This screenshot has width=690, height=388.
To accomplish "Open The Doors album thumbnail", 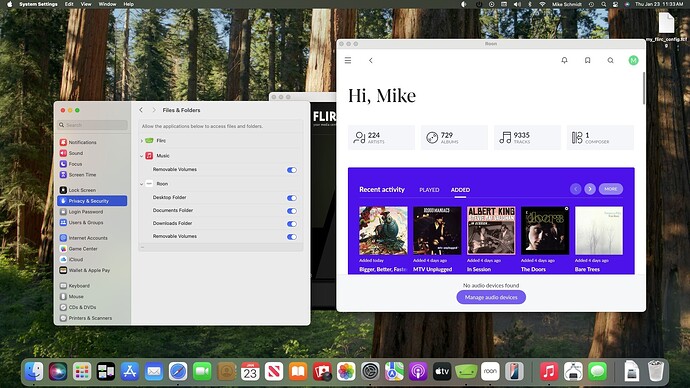I will click(x=545, y=231).
